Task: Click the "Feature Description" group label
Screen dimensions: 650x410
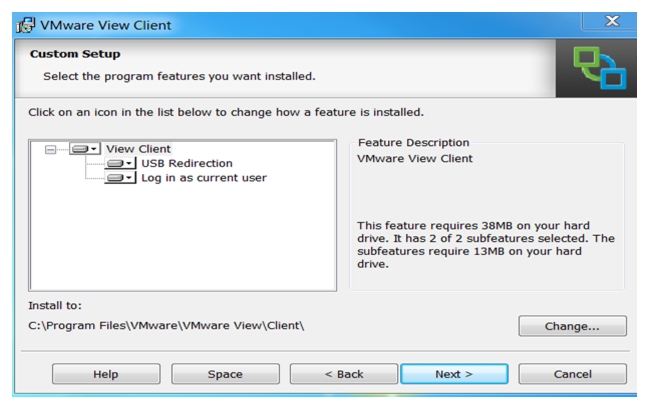Action: (414, 143)
